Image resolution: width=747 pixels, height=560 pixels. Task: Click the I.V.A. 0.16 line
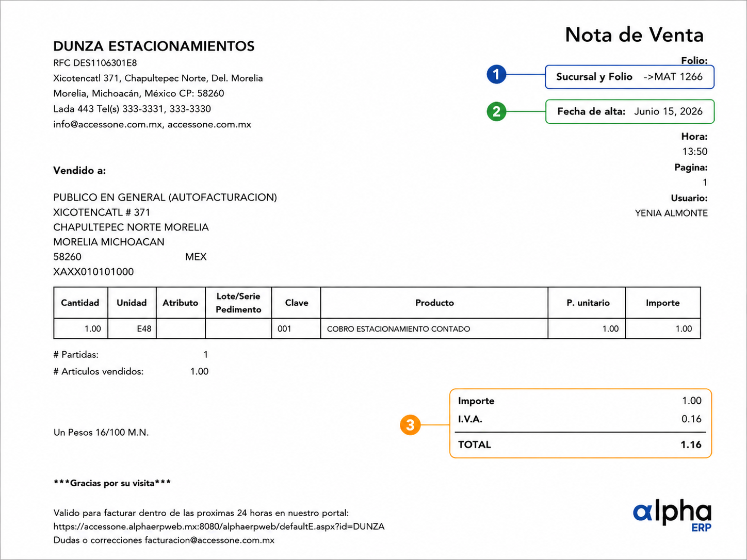[580, 419]
